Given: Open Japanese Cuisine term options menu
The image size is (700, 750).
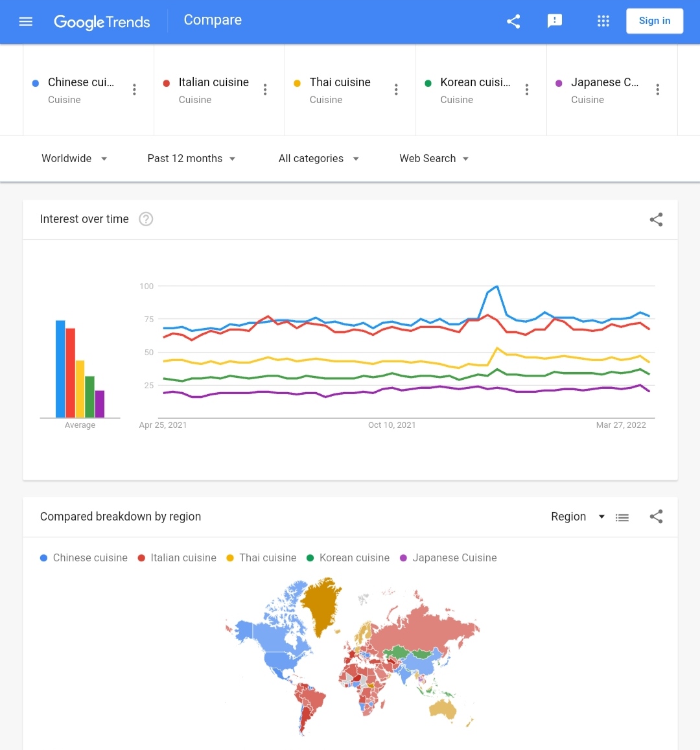Looking at the screenshot, I should 657,89.
